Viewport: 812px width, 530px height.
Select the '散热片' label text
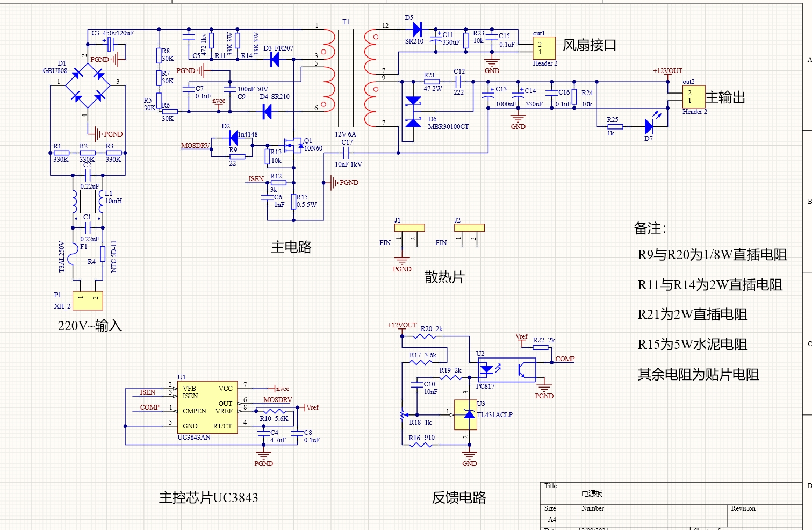[x=444, y=277]
